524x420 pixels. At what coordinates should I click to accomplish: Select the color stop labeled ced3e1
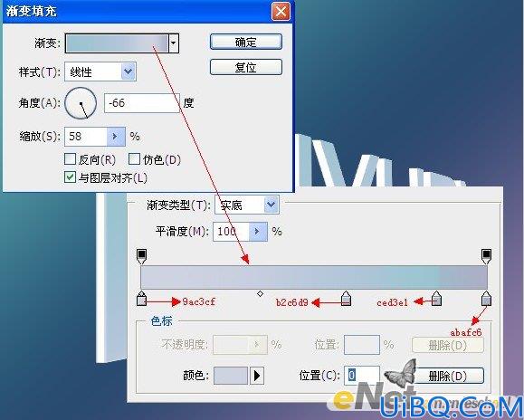coord(436,299)
